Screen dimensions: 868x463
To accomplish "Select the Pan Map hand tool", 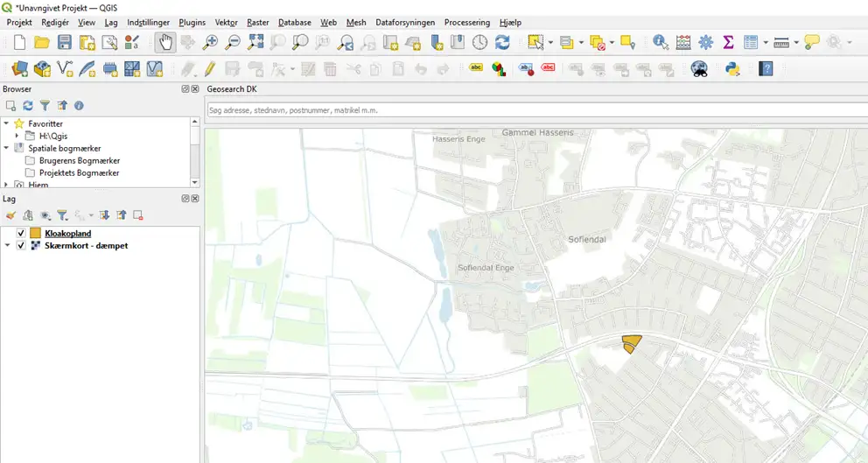I will (165, 42).
